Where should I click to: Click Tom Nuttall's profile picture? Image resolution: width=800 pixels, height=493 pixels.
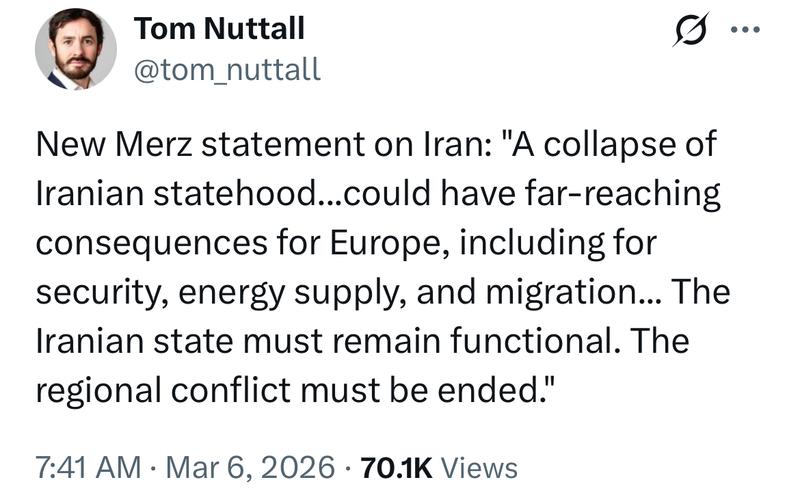pyautogui.click(x=76, y=49)
